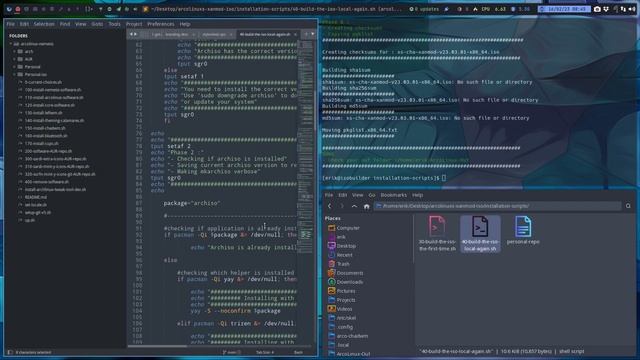Open 150-install-chadwm.sh in sidebar
This screenshot has width=640, height=360.
(45, 128)
